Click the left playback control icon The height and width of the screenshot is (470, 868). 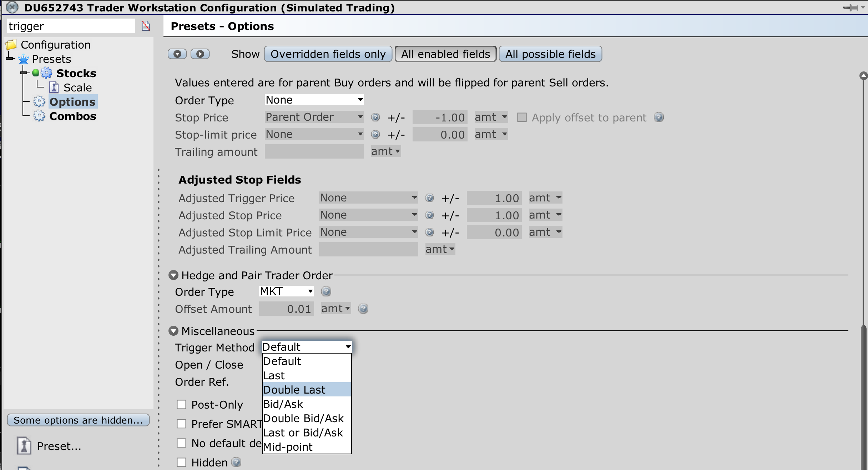[x=177, y=54]
